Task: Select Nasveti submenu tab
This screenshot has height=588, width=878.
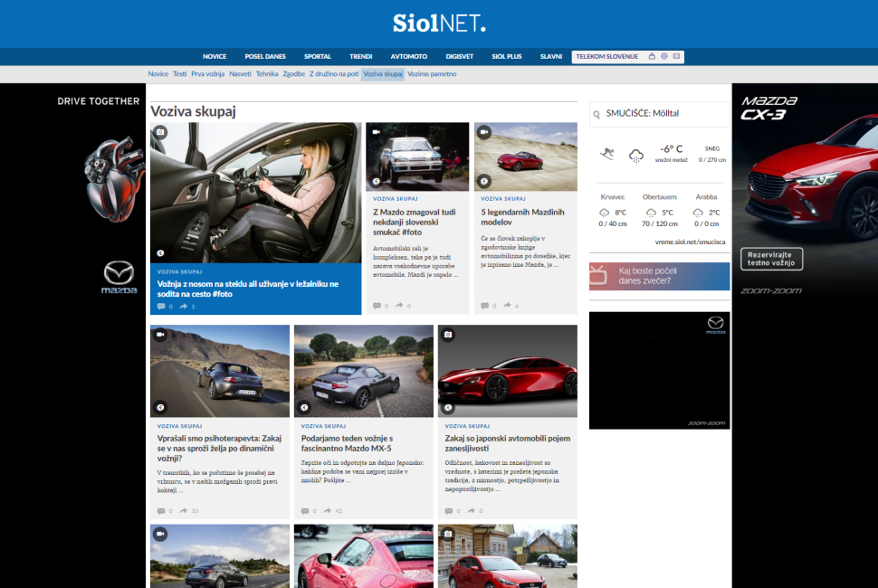Action: 240,74
